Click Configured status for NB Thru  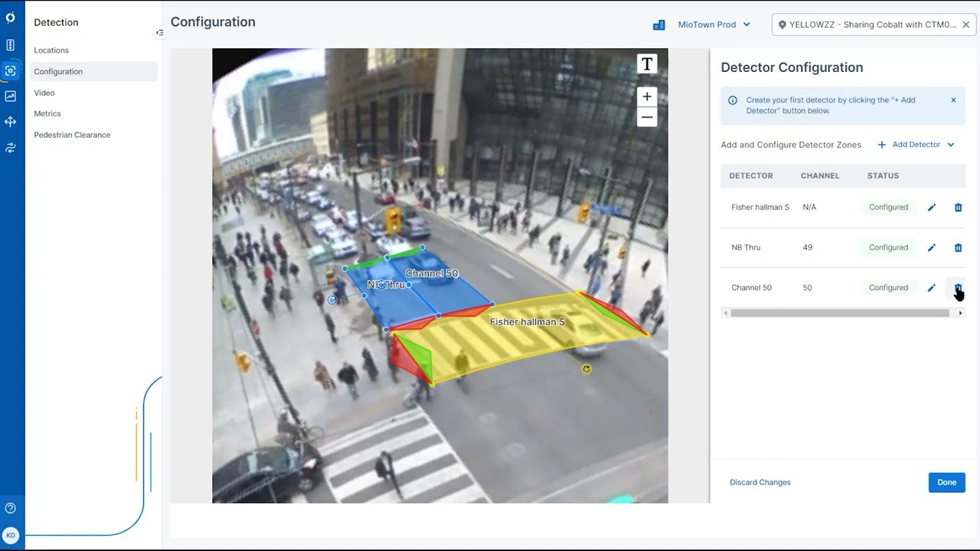point(888,247)
